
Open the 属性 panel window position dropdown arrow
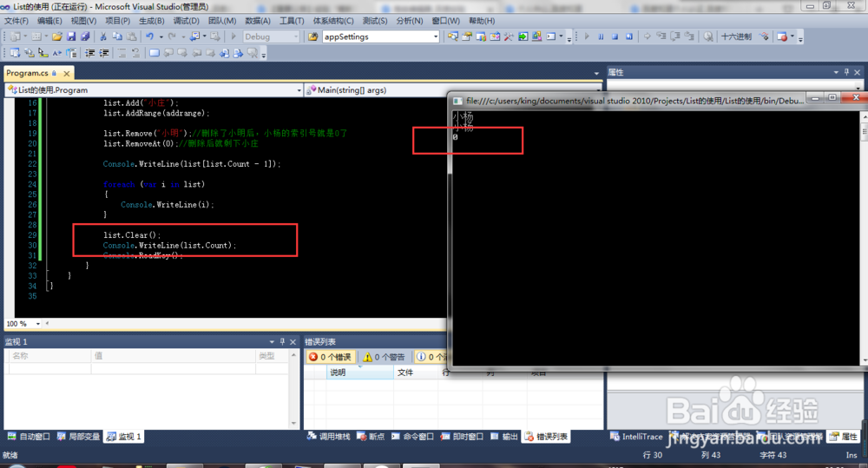click(836, 73)
